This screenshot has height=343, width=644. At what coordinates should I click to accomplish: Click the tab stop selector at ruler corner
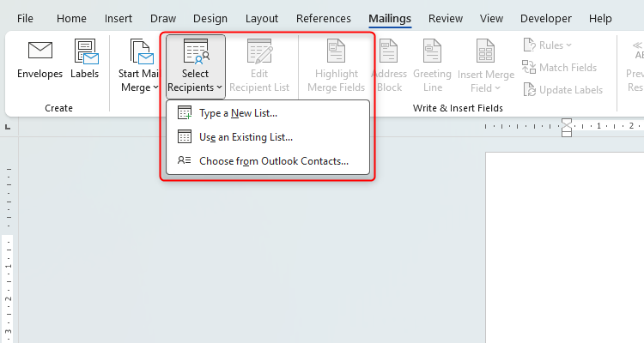coord(8,127)
